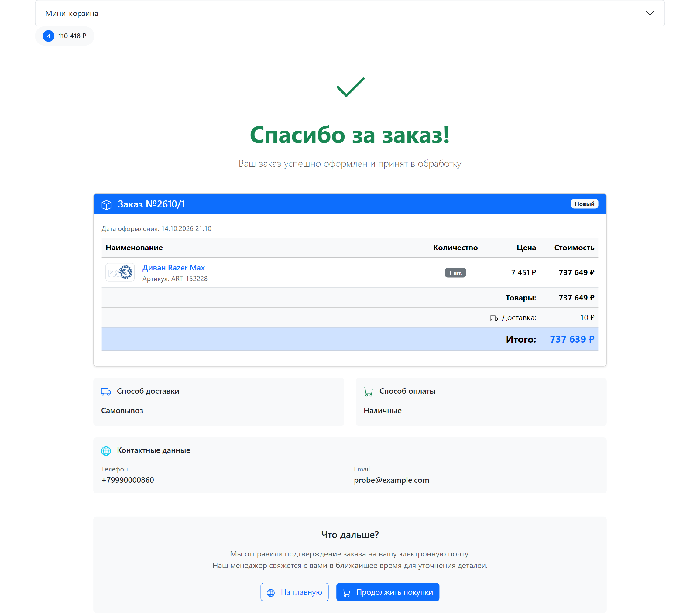Click the phone number +79990000860
The height and width of the screenshot is (613, 700).
(128, 480)
